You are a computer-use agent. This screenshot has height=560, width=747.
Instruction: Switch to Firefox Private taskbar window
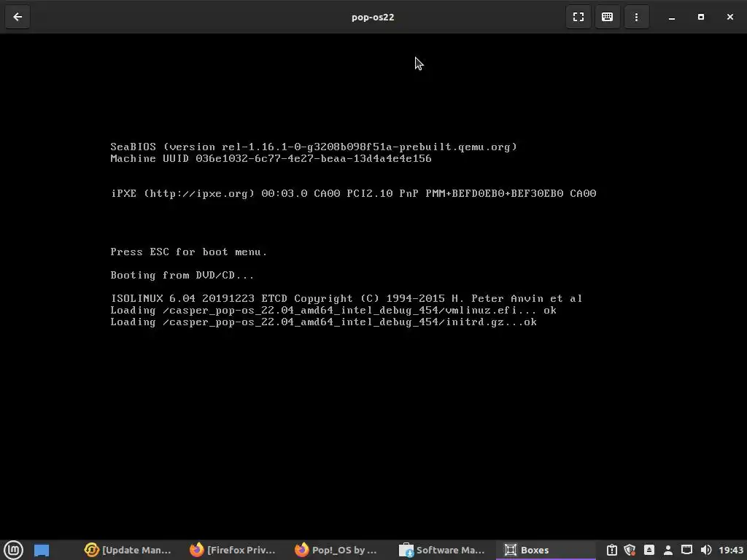[233, 550]
